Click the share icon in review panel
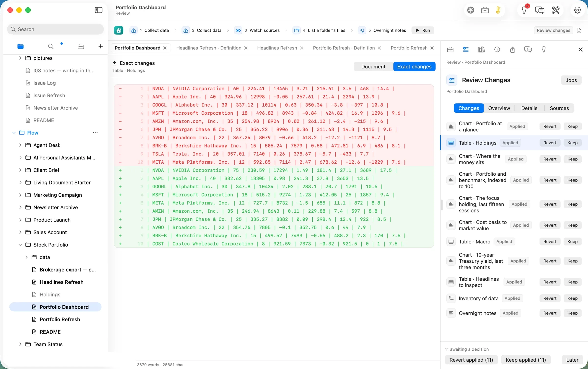Viewport: 588px width, 369px height. pyautogui.click(x=512, y=49)
